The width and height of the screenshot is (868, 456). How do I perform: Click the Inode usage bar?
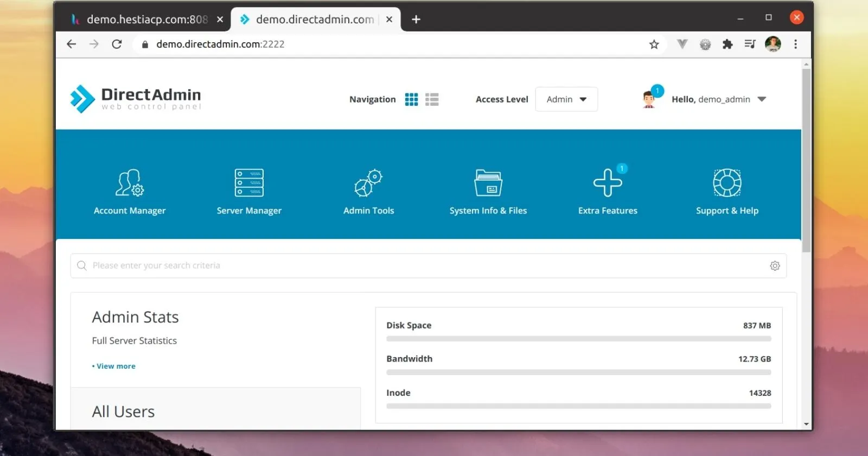(579, 406)
